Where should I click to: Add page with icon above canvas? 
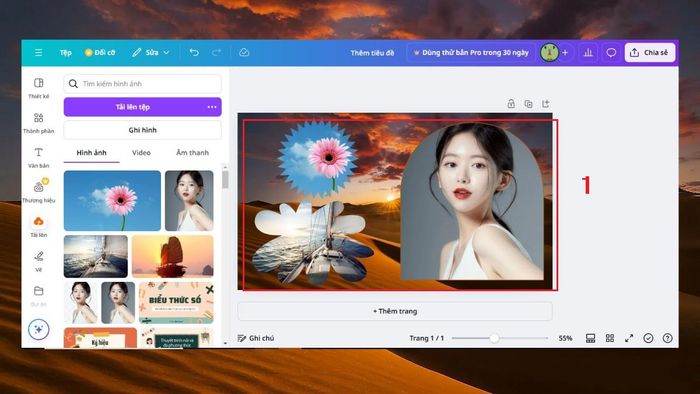coord(546,104)
